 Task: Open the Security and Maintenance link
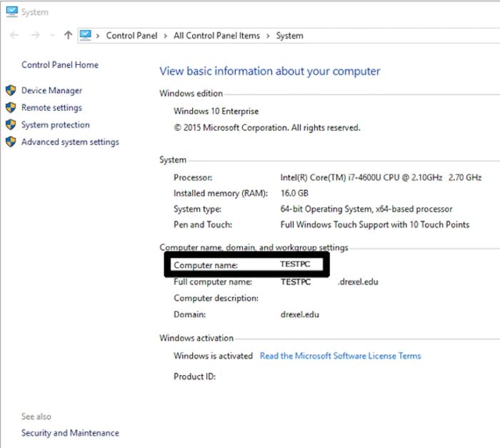coord(70,433)
